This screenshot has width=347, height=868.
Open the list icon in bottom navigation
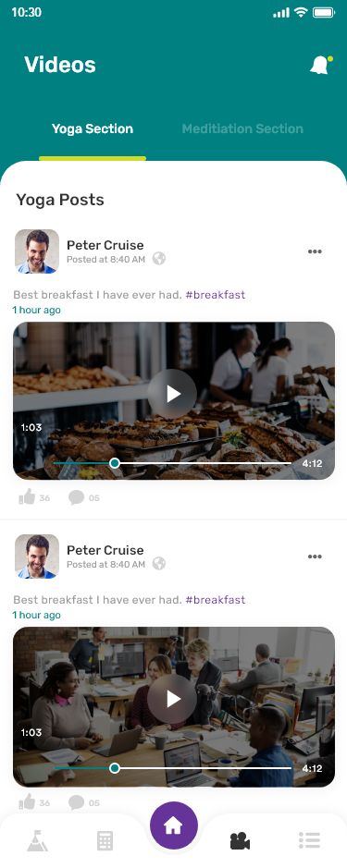[309, 840]
